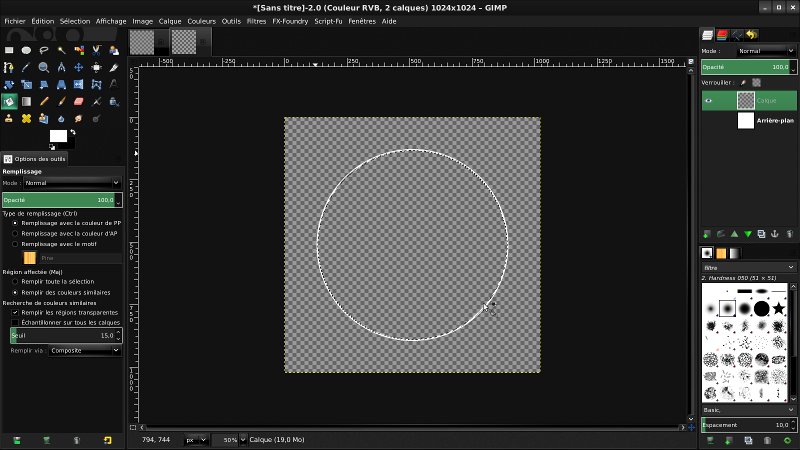The image size is (800, 450).
Task: Select the Clone stamp tool
Action: point(9,119)
